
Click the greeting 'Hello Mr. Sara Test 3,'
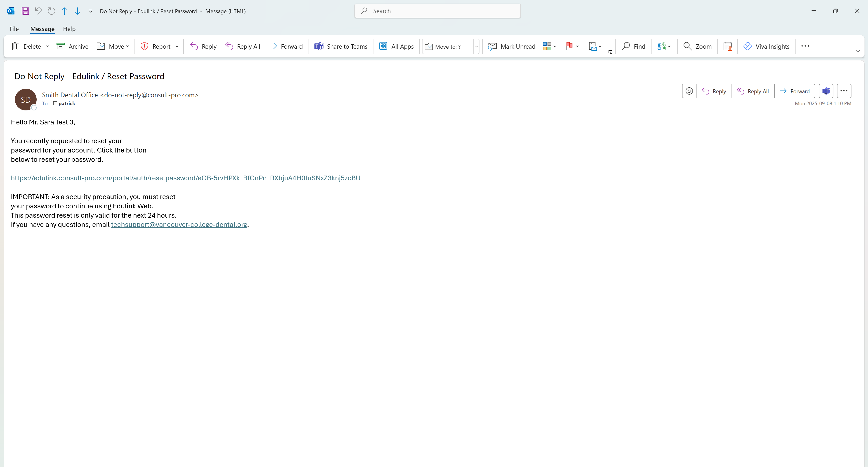tap(43, 122)
